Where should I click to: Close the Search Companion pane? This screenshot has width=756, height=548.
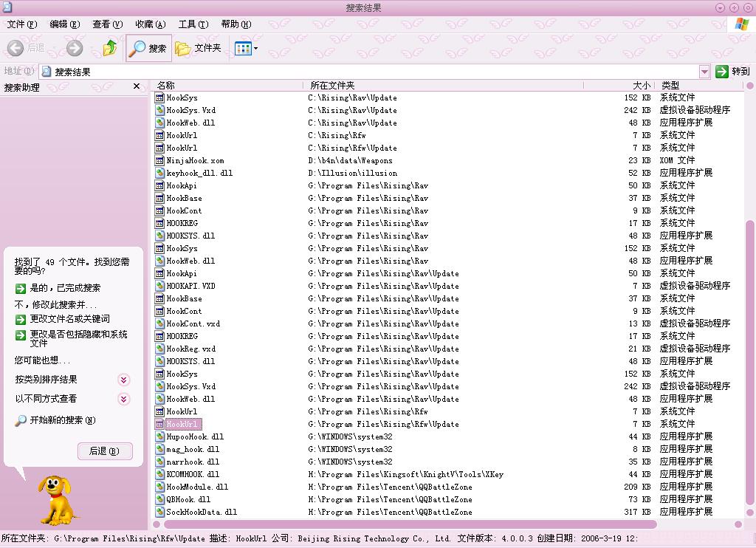click(137, 87)
